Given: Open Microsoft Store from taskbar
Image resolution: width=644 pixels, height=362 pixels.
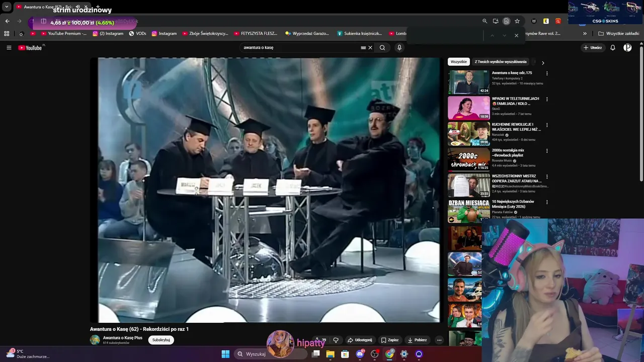Looking at the screenshot, I should click(x=345, y=354).
